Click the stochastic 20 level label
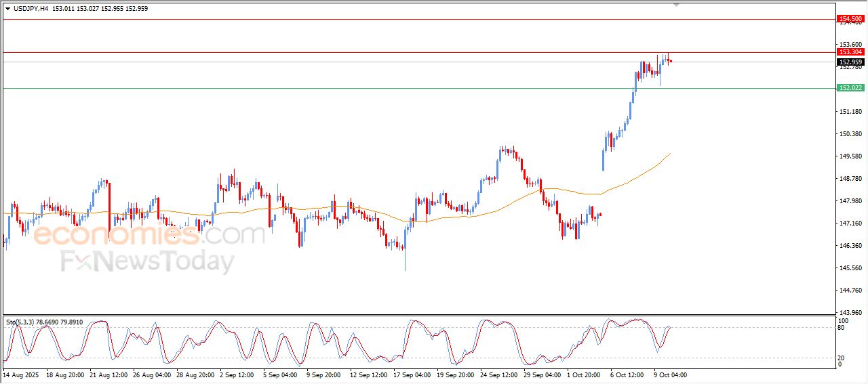868x384 pixels. [842, 357]
